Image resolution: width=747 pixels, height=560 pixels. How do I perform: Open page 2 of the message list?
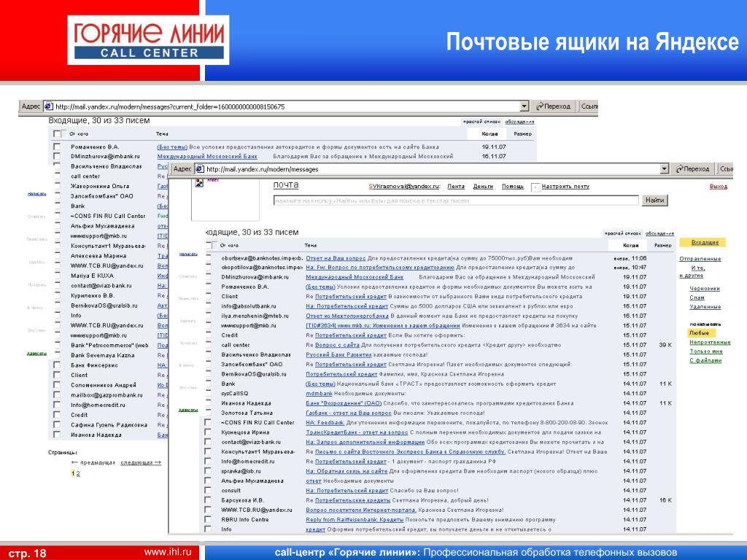click(x=78, y=473)
